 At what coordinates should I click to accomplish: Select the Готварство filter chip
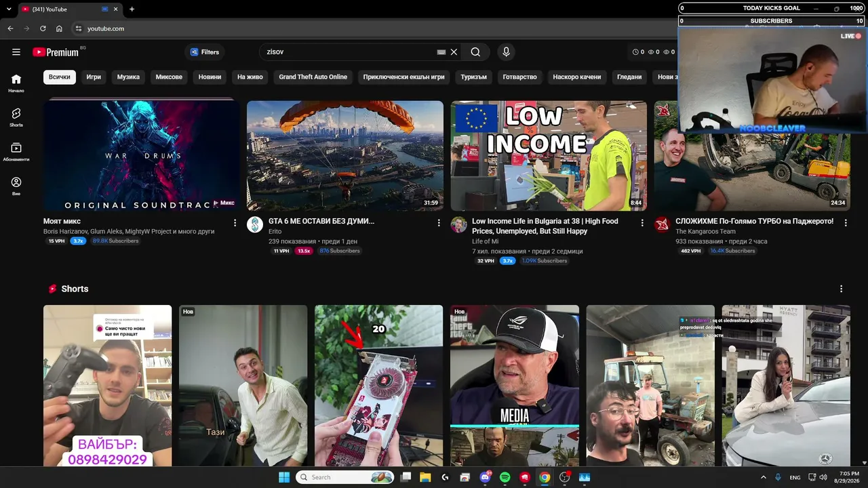click(x=520, y=77)
